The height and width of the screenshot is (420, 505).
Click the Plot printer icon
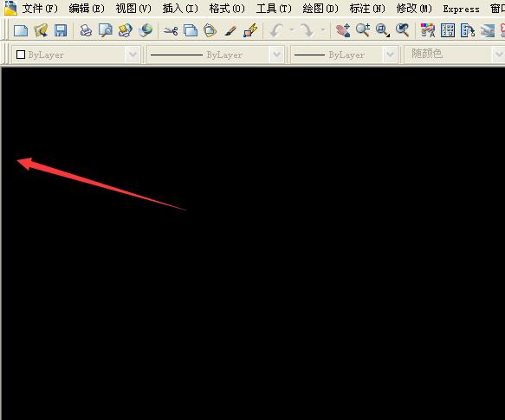click(x=86, y=30)
